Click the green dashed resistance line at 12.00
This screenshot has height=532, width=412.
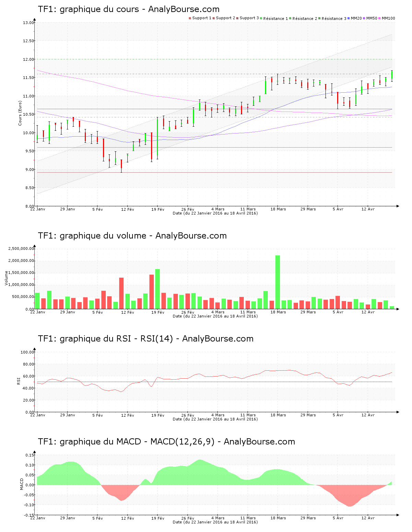tap(215, 59)
